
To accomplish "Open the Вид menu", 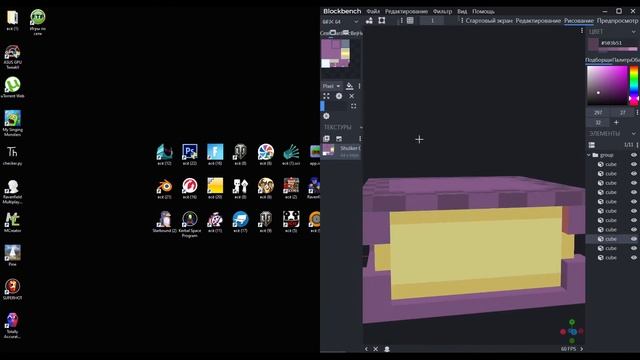I will point(462,11).
